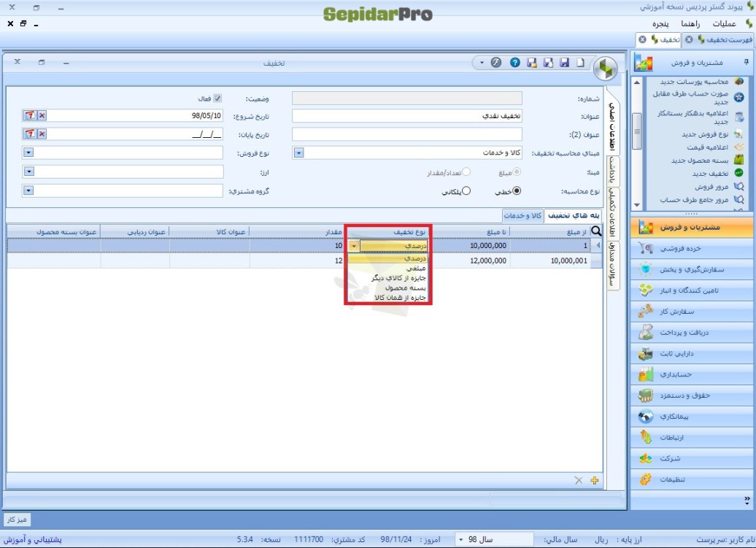The image size is (756, 548).
Task: Click the gray flash tutorial icon
Action: point(496,63)
